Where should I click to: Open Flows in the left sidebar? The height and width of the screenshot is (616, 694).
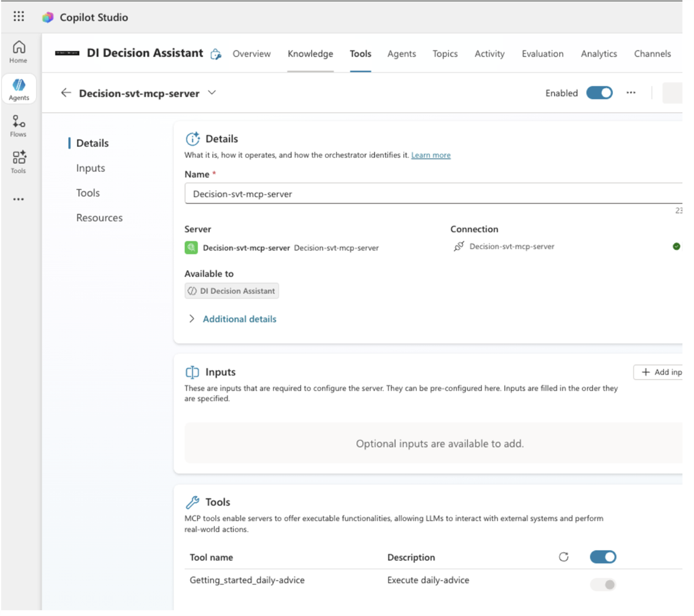pos(19,126)
